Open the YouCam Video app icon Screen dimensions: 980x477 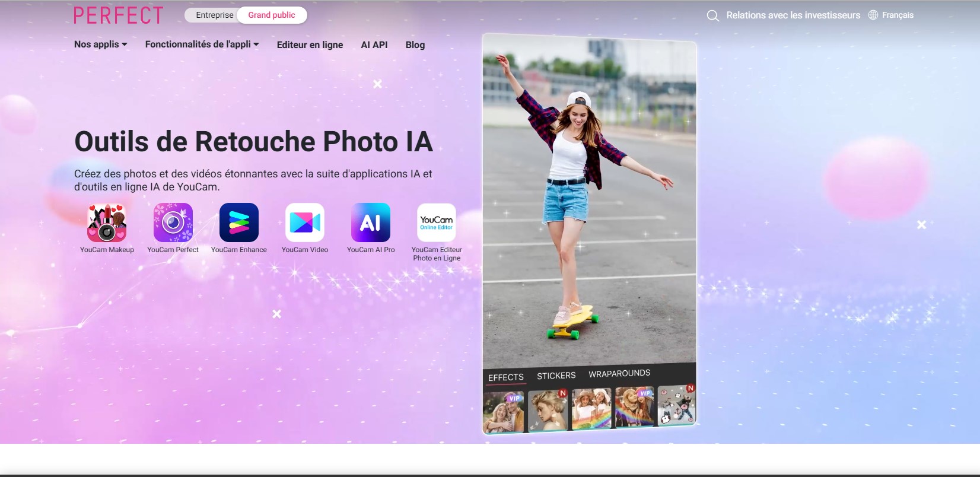304,222
